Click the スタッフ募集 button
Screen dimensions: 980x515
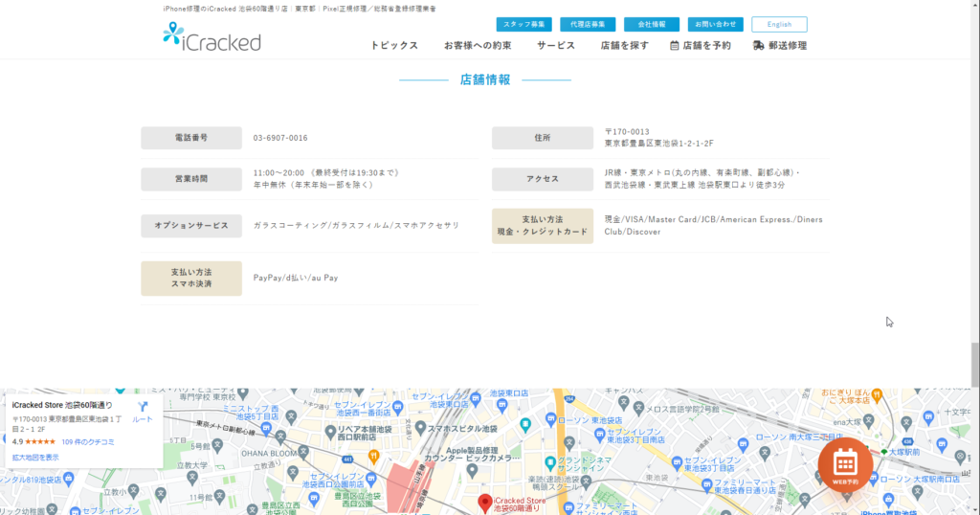523,24
